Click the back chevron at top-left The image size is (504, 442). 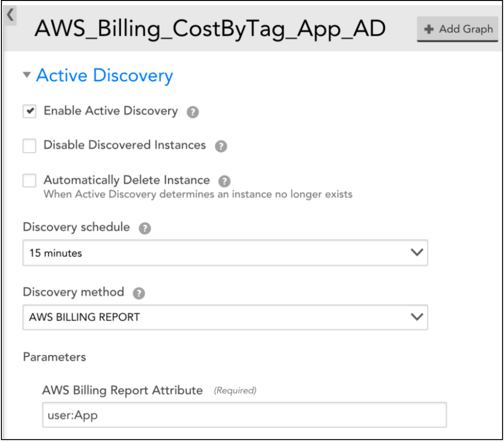tap(10, 15)
